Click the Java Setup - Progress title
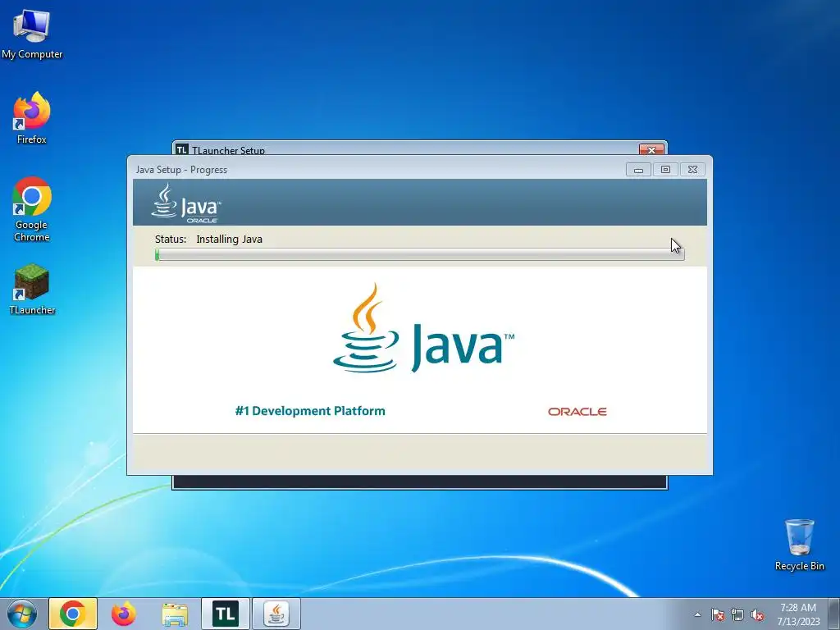The height and width of the screenshot is (630, 840). coord(181,169)
